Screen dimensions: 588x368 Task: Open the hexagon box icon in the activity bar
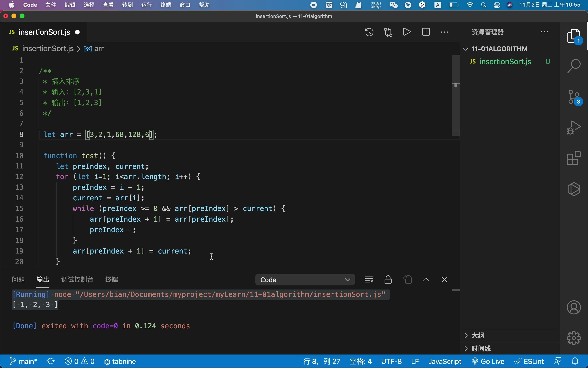click(574, 189)
